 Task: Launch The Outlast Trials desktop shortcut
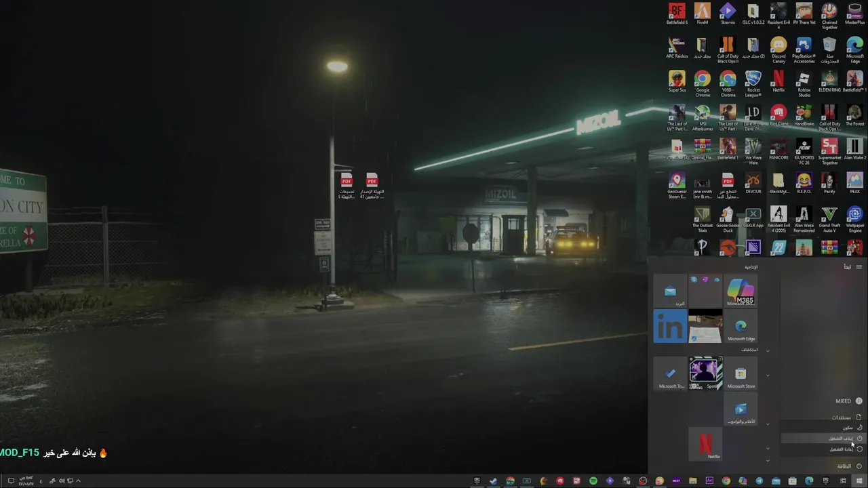tap(703, 220)
